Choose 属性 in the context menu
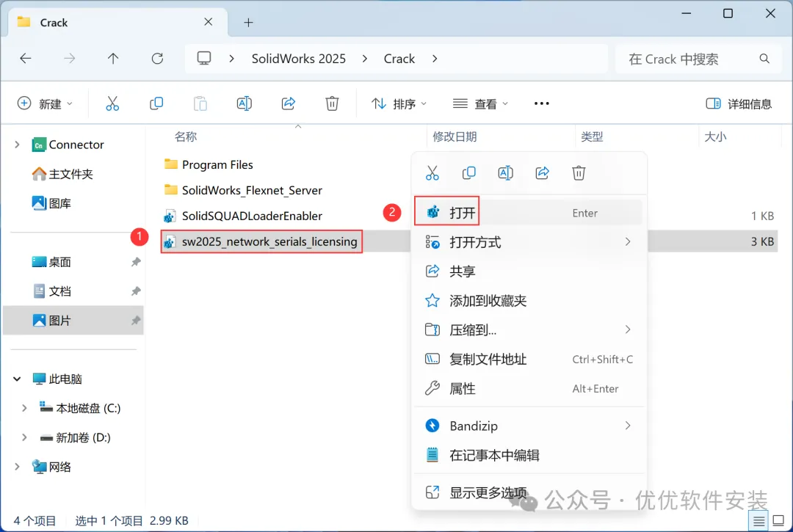This screenshot has height=532, width=793. [x=529, y=388]
